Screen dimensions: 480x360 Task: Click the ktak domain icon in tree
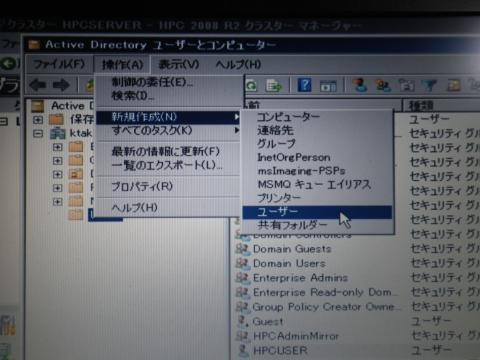[58, 133]
